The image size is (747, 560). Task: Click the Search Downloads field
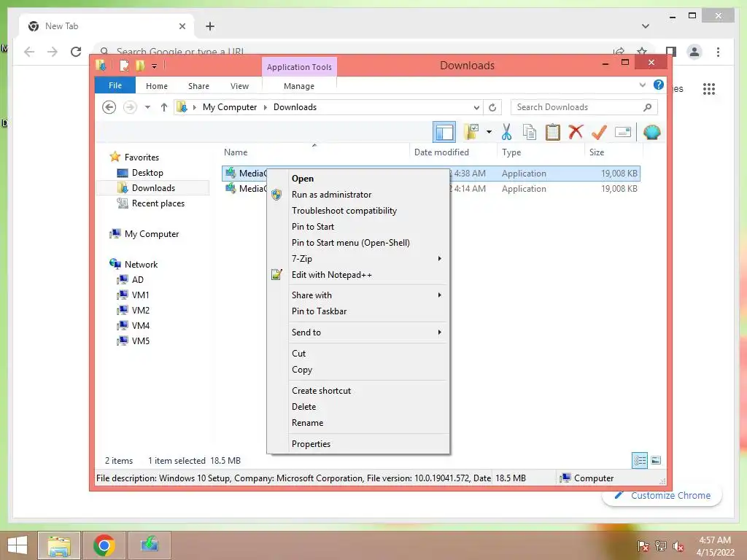point(584,107)
